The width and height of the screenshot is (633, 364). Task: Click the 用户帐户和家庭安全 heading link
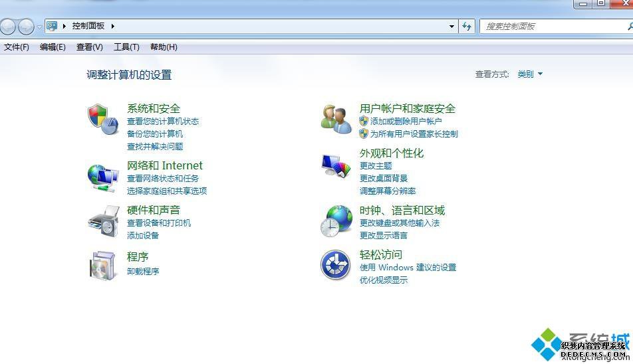(408, 108)
